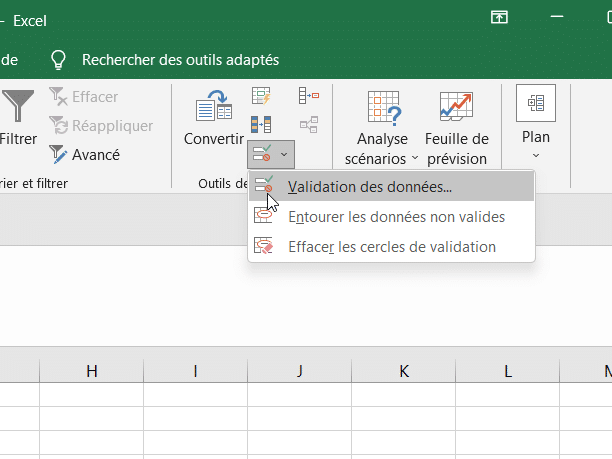This screenshot has height=459, width=612.
Task: Click Rechercher des outils adaptés search box
Action: point(180,60)
